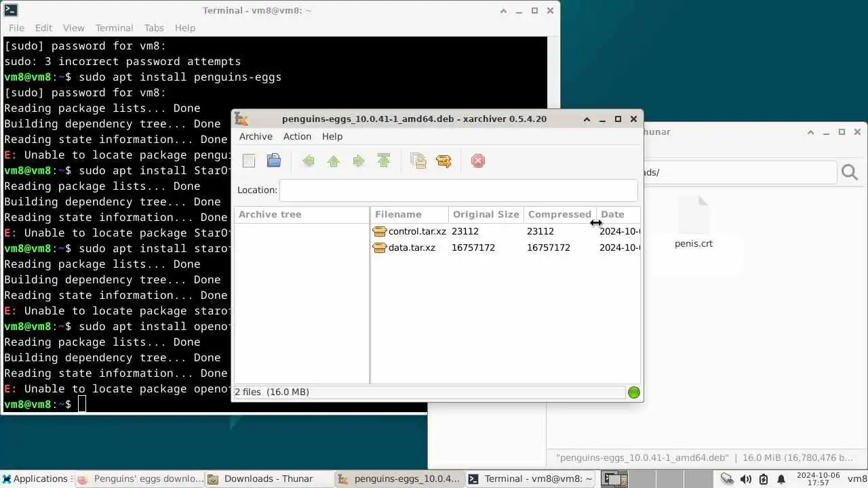Click the '2 files (16.0 MB)' status text
868x488 pixels.
(272, 392)
